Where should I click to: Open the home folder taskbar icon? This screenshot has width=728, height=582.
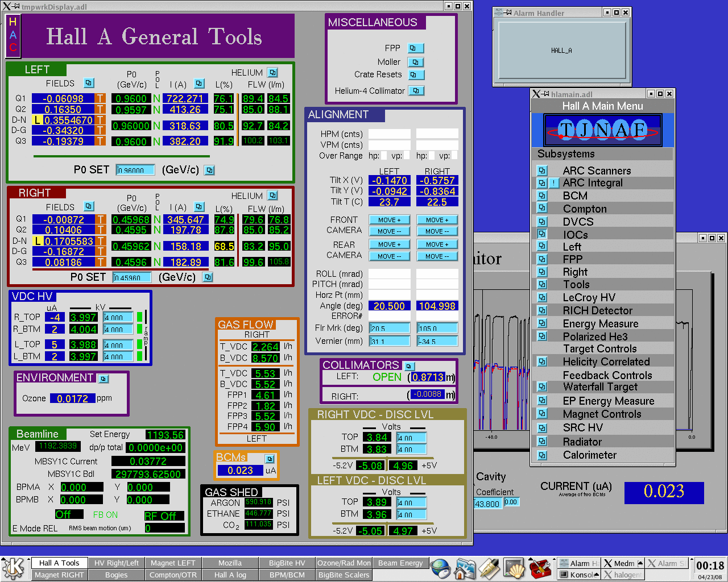tap(465, 568)
